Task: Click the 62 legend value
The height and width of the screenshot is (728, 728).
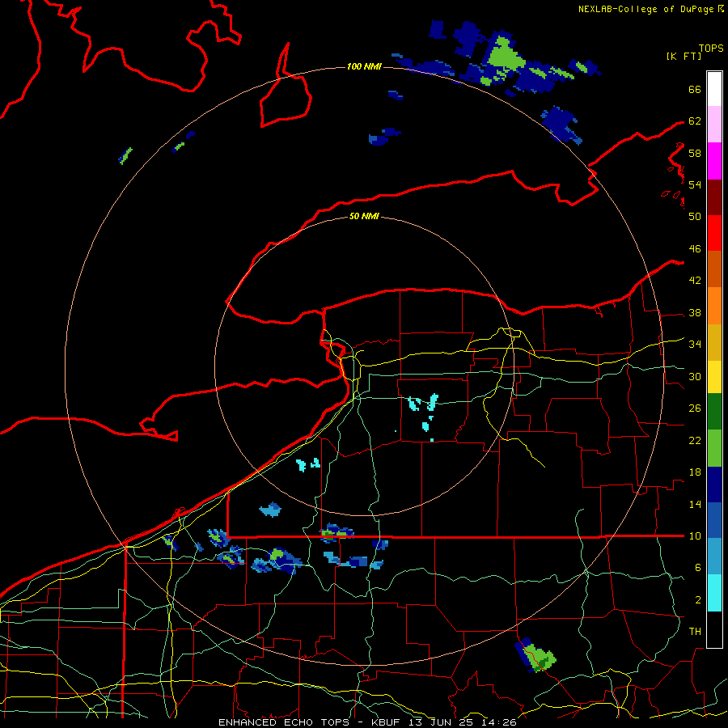Action: click(695, 121)
